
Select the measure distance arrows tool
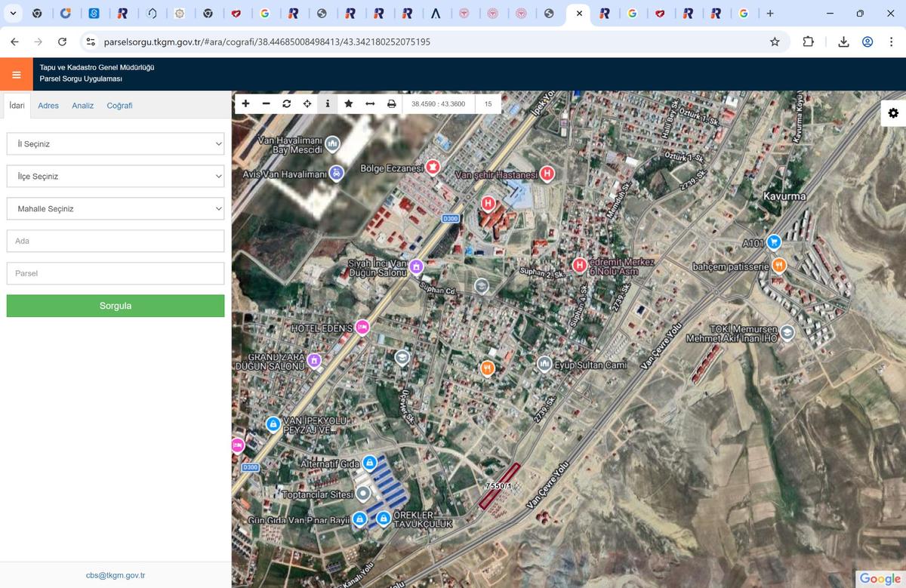[x=370, y=103]
